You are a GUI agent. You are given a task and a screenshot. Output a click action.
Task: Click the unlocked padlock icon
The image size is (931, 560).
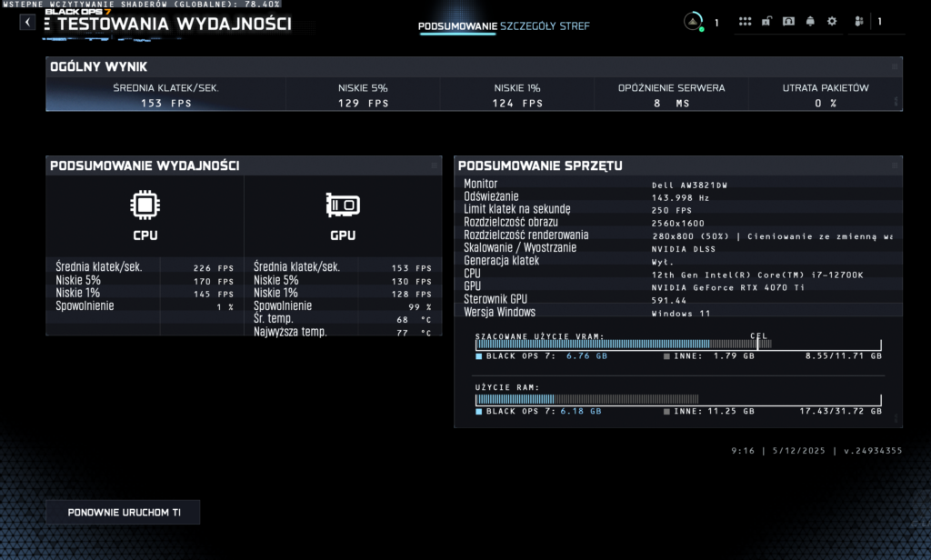pos(766,22)
